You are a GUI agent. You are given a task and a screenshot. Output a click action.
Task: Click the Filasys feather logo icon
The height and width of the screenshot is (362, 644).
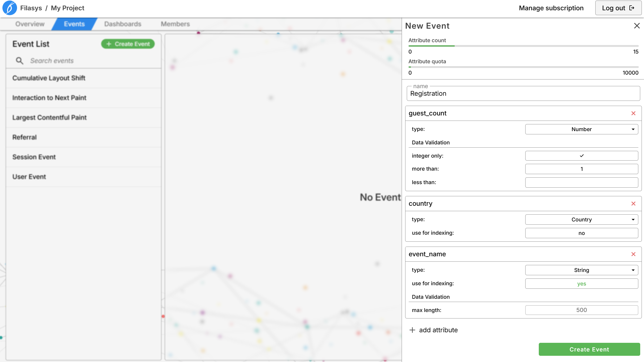pos(9,8)
